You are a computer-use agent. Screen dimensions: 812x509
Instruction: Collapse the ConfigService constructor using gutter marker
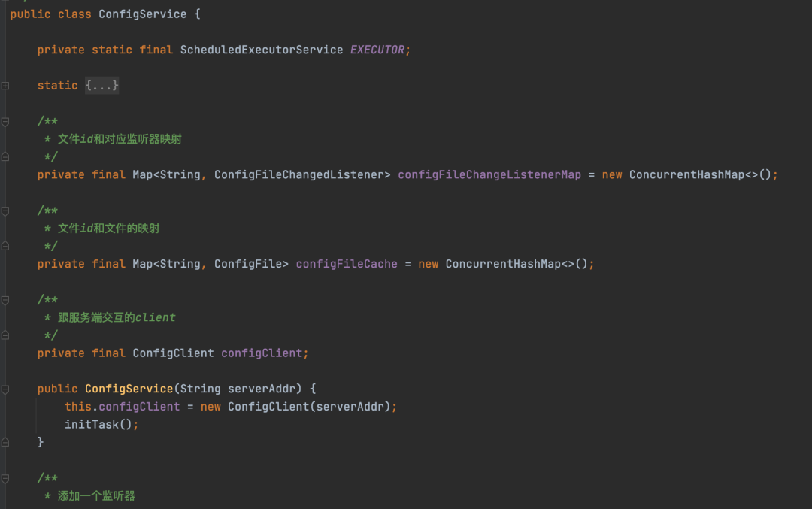[x=5, y=389]
